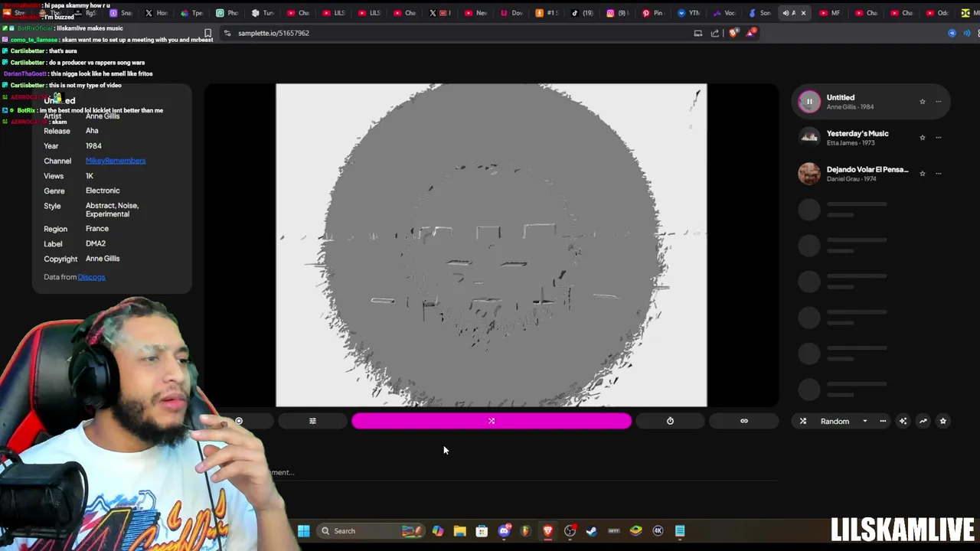Click the site settings icon beside URL

click(x=227, y=33)
